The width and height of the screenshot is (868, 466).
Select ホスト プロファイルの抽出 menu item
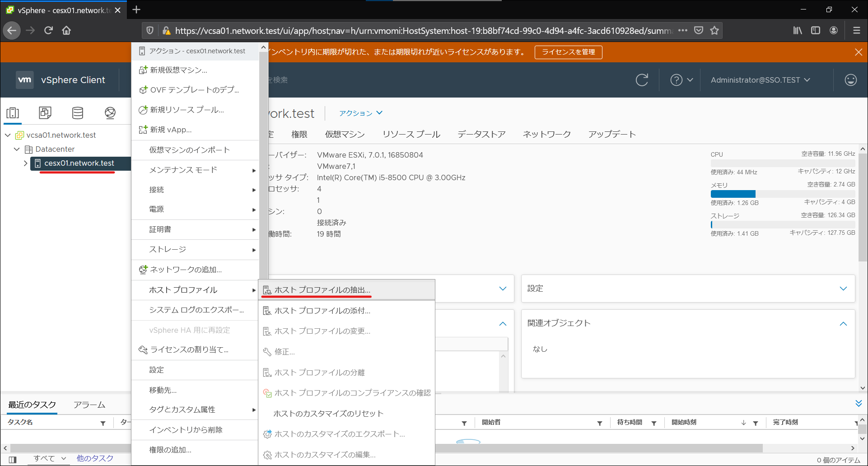click(346, 290)
